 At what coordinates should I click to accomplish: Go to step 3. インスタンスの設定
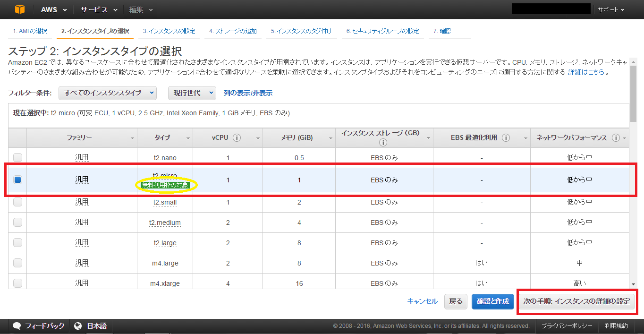[169, 31]
